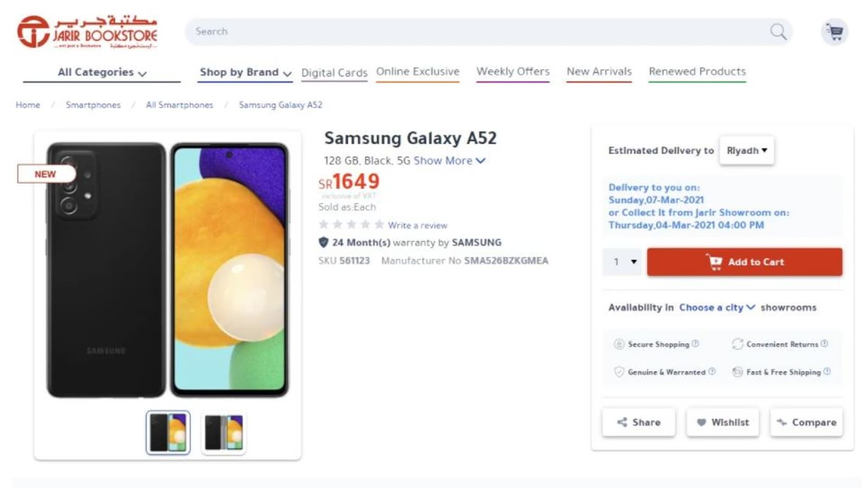Select the second product thumbnail
This screenshot has height=488, width=868.
pos(224,433)
